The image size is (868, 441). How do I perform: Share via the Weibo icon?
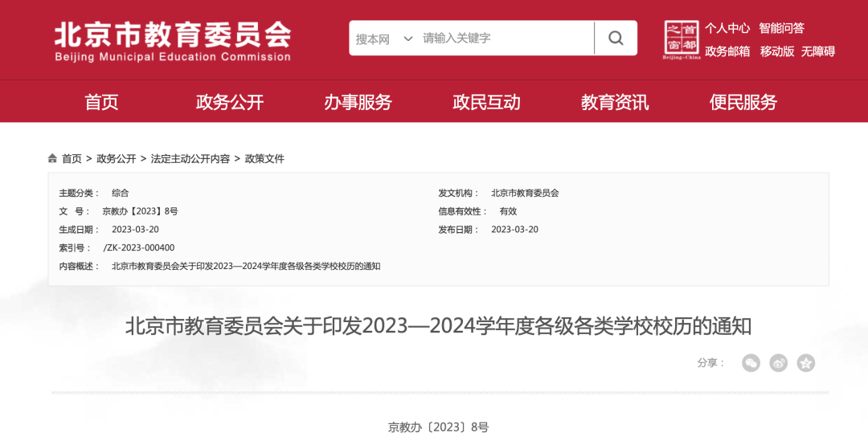778,363
